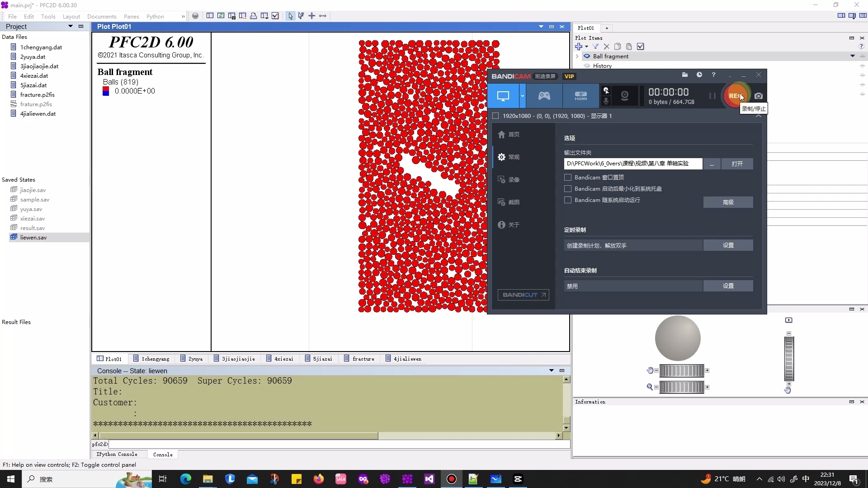The image size is (868, 488).
Task: Check Bandicam 随系统启动运行 option
Action: pyautogui.click(x=568, y=200)
